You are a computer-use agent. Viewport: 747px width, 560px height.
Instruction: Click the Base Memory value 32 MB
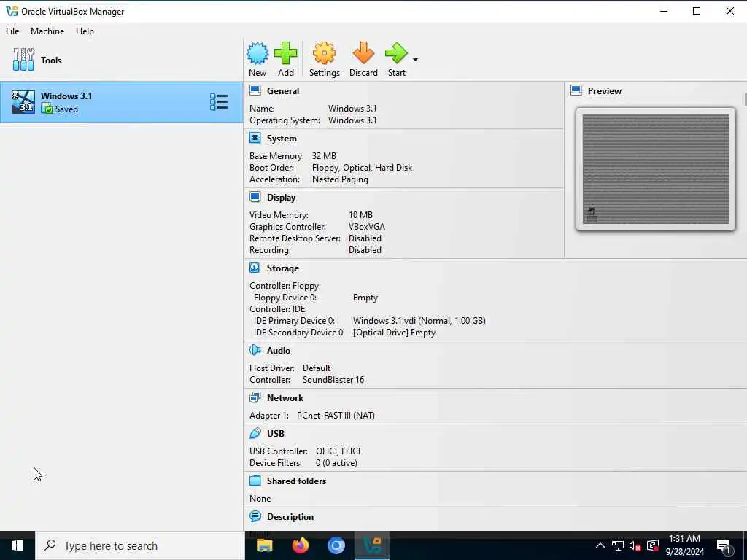[x=324, y=156]
